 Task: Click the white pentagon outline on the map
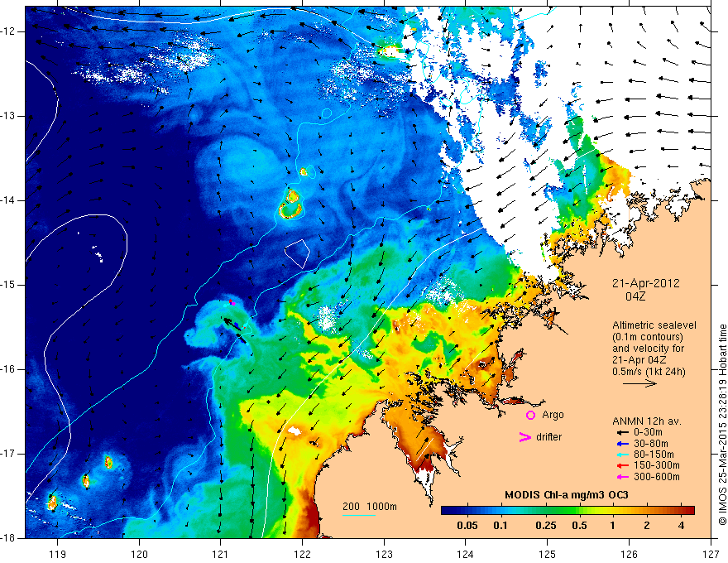tap(297, 253)
